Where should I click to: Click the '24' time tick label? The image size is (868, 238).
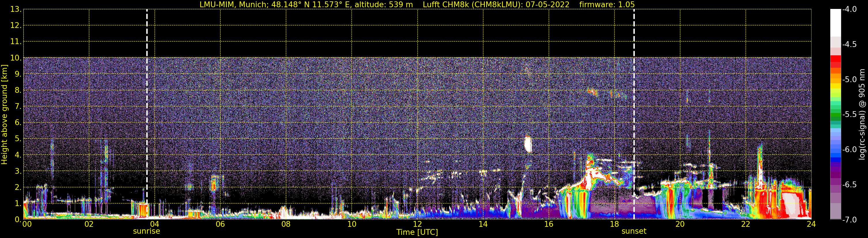811,224
